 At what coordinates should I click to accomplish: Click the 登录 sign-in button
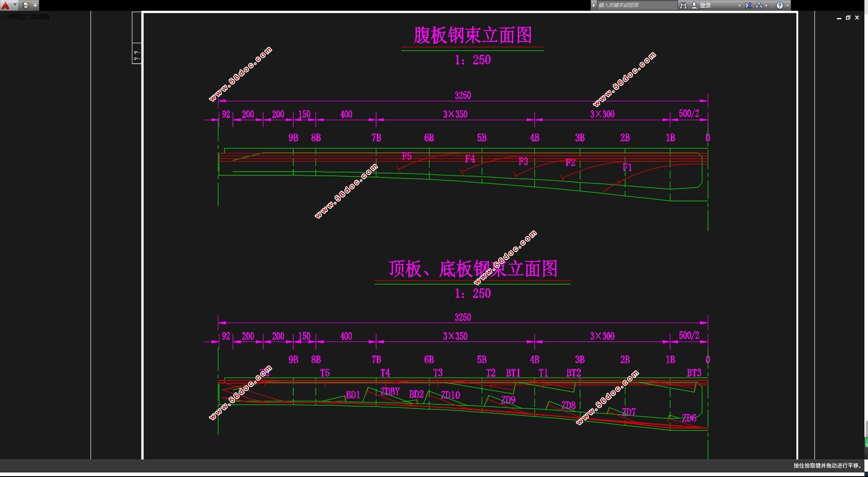[x=705, y=5]
